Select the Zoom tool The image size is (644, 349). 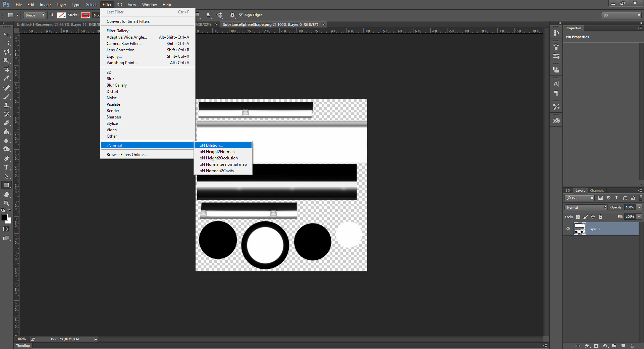click(6, 203)
